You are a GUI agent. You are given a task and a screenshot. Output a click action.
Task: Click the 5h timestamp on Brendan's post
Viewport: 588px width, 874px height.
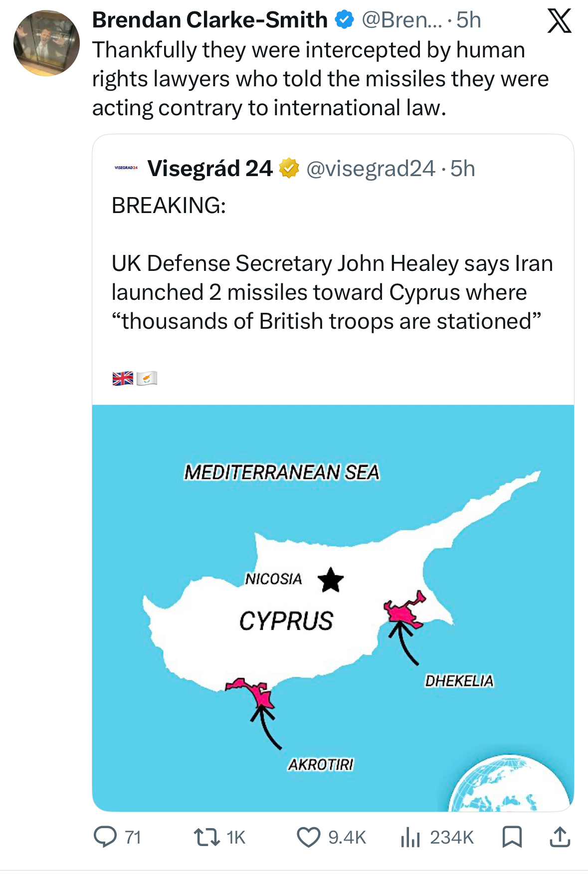[x=469, y=20]
